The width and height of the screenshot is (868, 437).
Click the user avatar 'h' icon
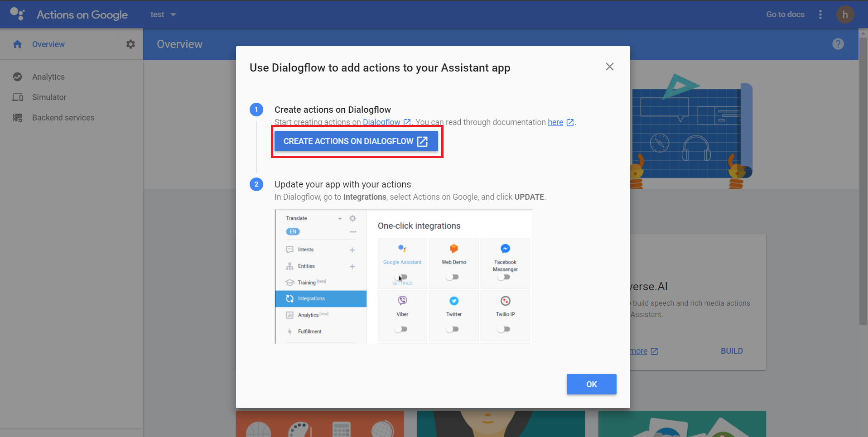click(844, 14)
